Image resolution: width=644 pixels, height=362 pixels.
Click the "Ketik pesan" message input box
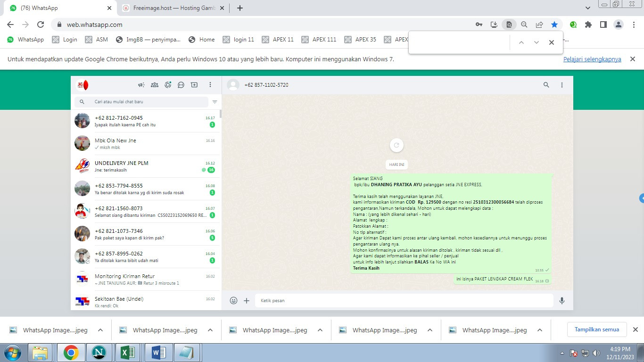404,300
